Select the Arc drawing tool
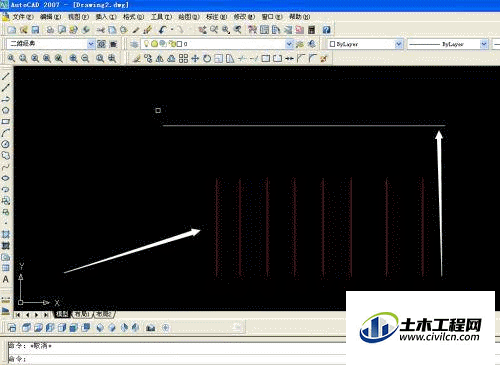Viewport: 500px width, 365px height. coord(6,133)
